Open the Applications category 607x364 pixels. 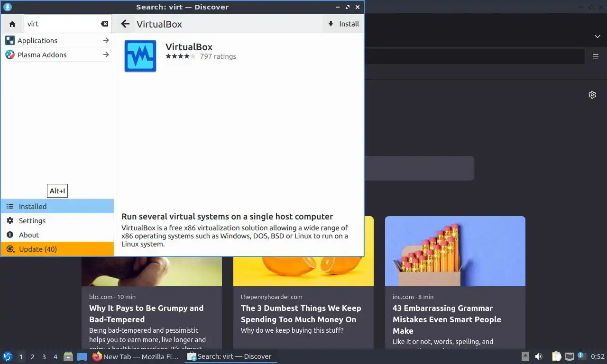(x=57, y=41)
